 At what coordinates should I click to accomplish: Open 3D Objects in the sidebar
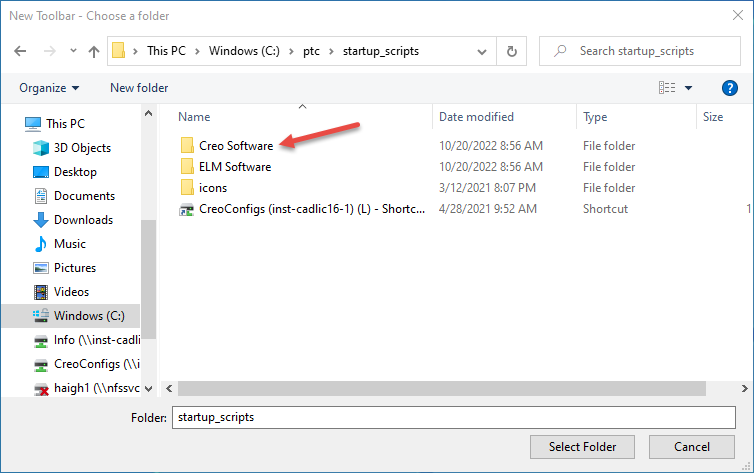coord(82,148)
